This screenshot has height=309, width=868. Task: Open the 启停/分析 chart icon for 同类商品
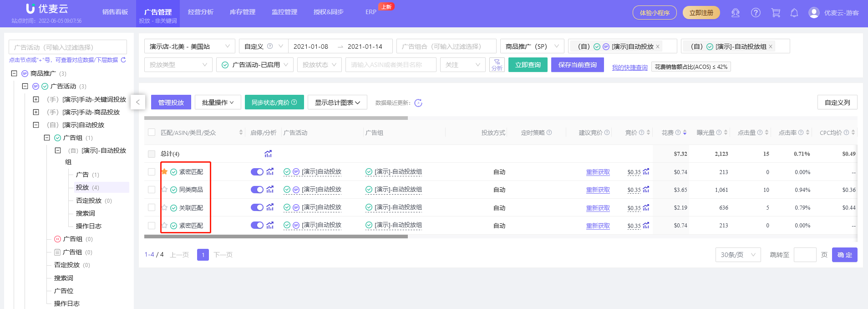[x=270, y=190]
